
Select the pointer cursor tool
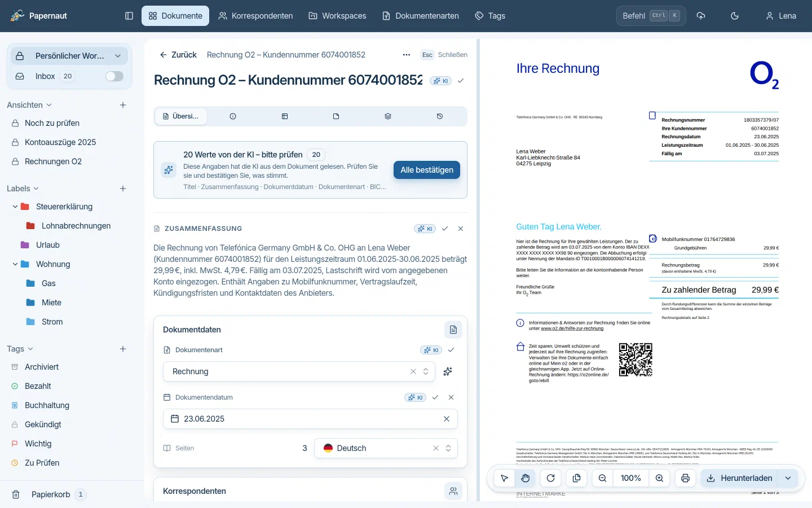505,478
